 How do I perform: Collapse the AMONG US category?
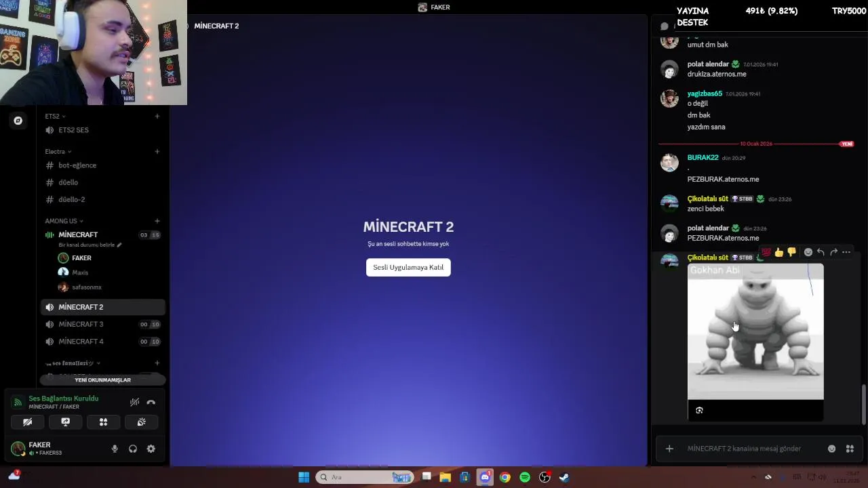[x=64, y=221]
